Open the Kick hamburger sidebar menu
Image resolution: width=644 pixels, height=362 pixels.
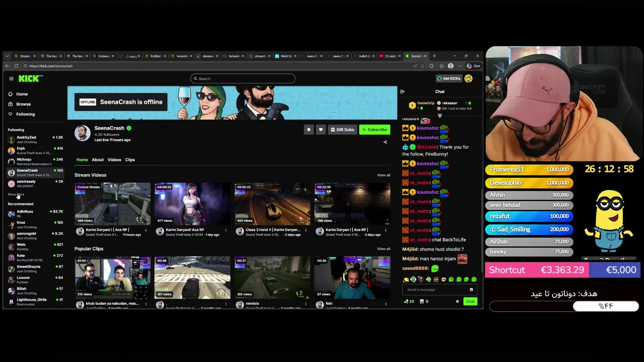point(11,78)
